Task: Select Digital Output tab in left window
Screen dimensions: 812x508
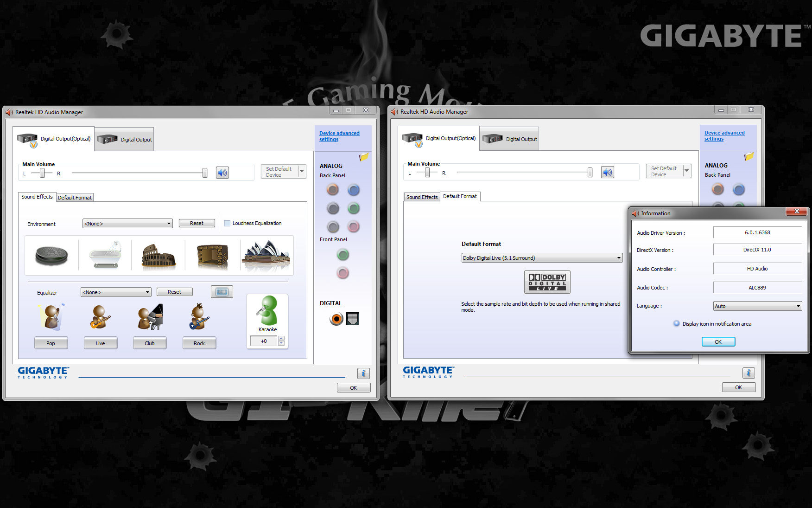Action: pos(124,139)
